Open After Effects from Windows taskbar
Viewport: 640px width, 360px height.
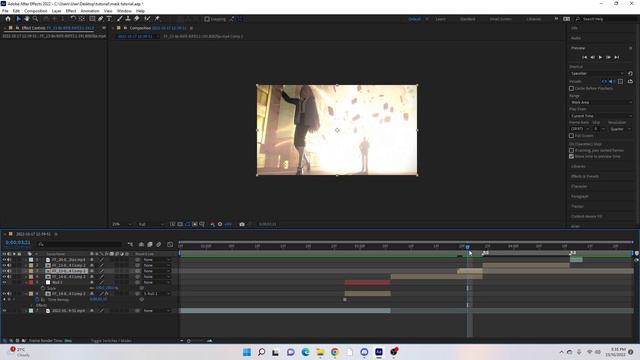pyautogui.click(x=379, y=352)
